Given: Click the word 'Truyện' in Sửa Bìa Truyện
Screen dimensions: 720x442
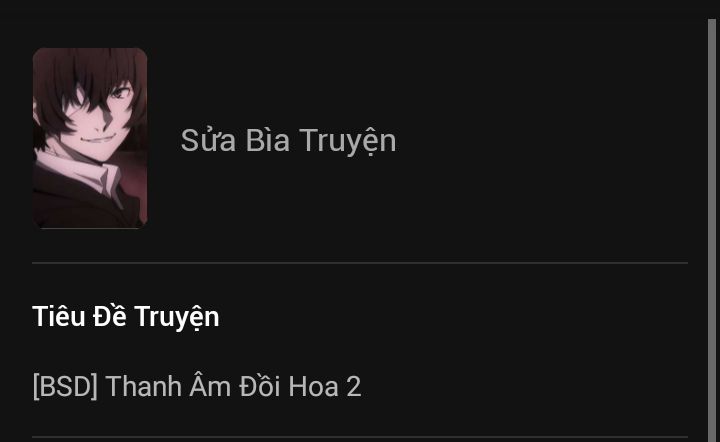Looking at the screenshot, I should (x=348, y=141).
